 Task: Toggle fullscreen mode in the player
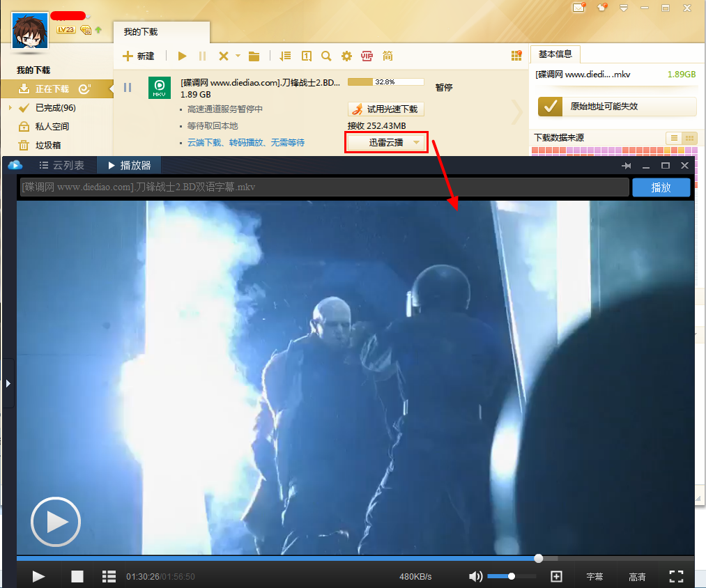click(x=675, y=576)
